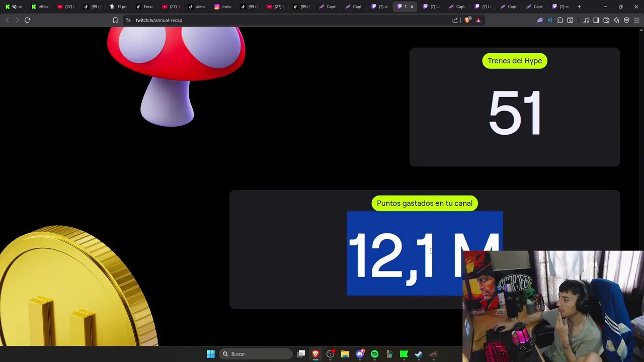This screenshot has height=362, width=644.
Task: Click the 'Puntos gastados en tu canal' label
Action: coord(425,203)
